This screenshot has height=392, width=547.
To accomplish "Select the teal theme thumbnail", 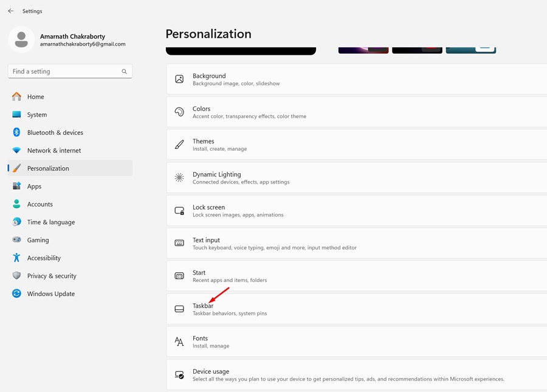I will point(471,50).
